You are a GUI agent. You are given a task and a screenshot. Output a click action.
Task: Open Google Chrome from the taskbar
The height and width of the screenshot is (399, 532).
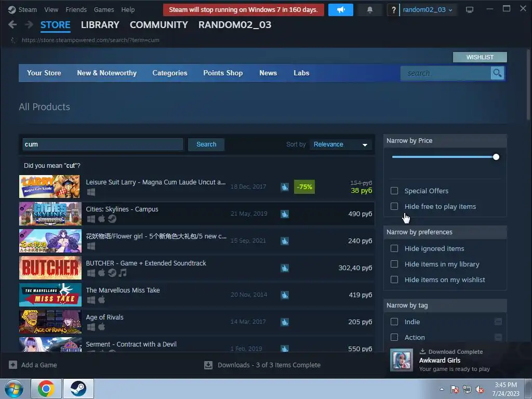[46, 389]
